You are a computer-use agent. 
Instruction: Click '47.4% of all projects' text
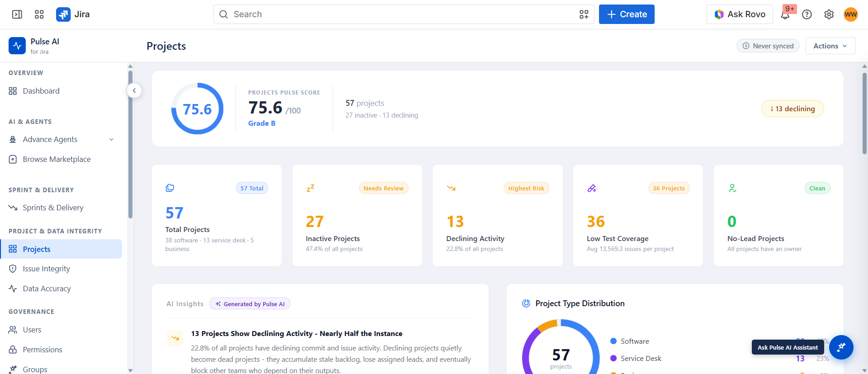tap(334, 249)
